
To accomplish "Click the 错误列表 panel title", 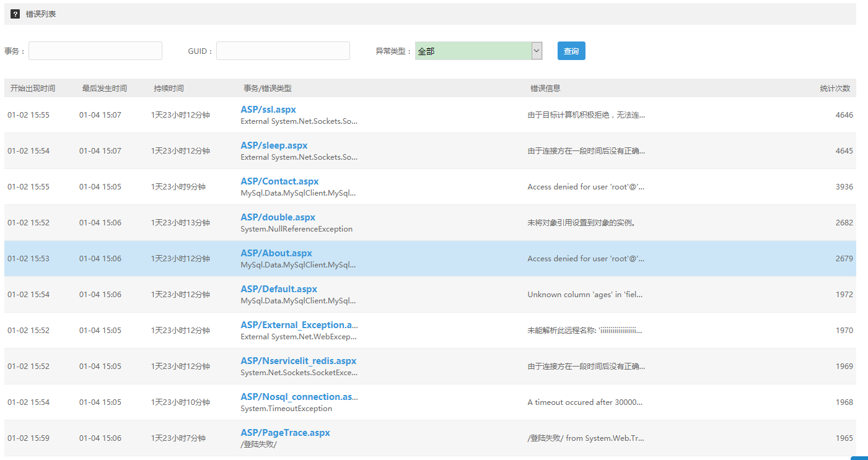I will 41,14.
